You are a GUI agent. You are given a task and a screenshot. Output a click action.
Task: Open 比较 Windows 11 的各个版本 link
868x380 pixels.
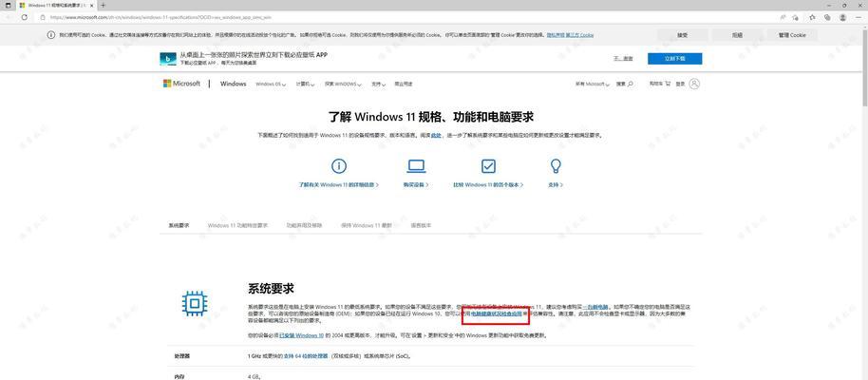(488, 185)
